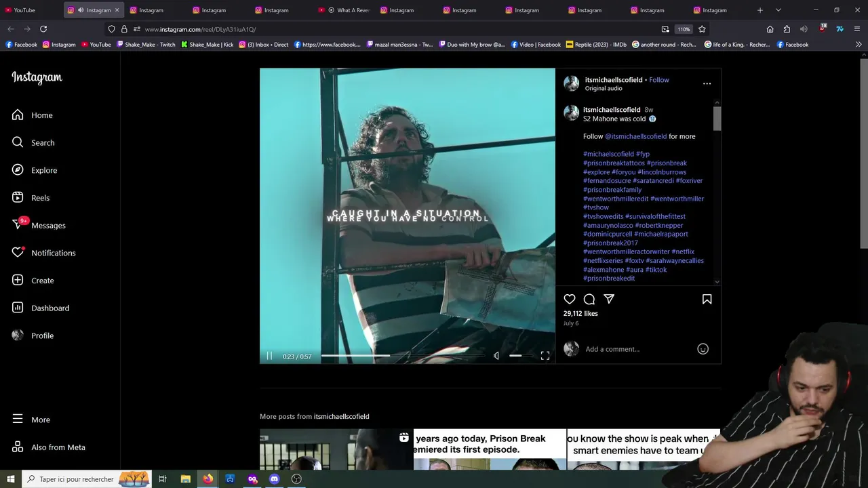Screen dimensions: 868x488
Task: Open the three-dot post options menu
Action: tap(707, 83)
